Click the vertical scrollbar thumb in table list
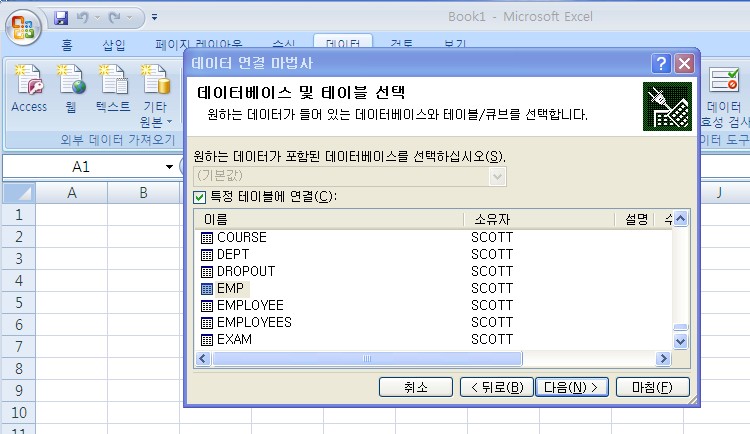750x434 pixels. coord(680,327)
